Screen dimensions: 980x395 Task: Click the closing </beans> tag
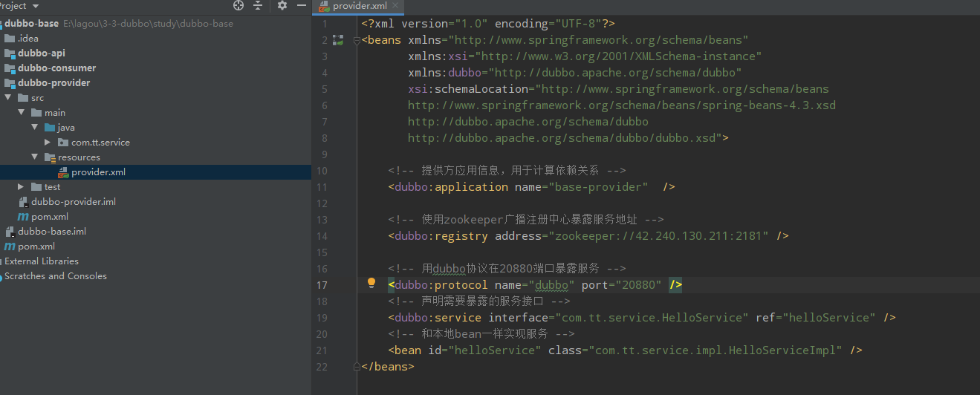(388, 367)
